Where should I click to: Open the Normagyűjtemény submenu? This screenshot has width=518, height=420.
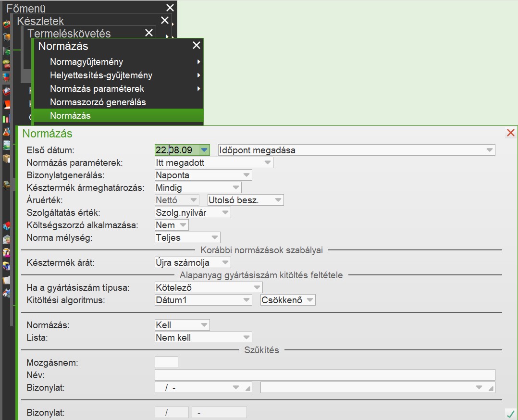(119, 62)
